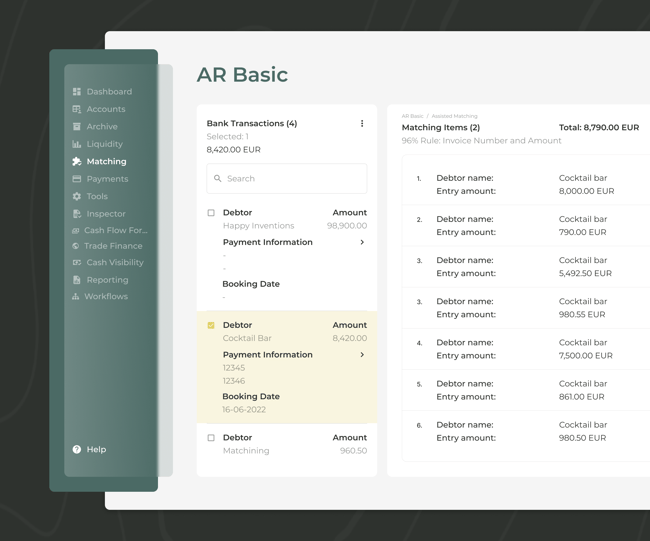
Task: Click payment reference 12345
Action: (x=234, y=368)
